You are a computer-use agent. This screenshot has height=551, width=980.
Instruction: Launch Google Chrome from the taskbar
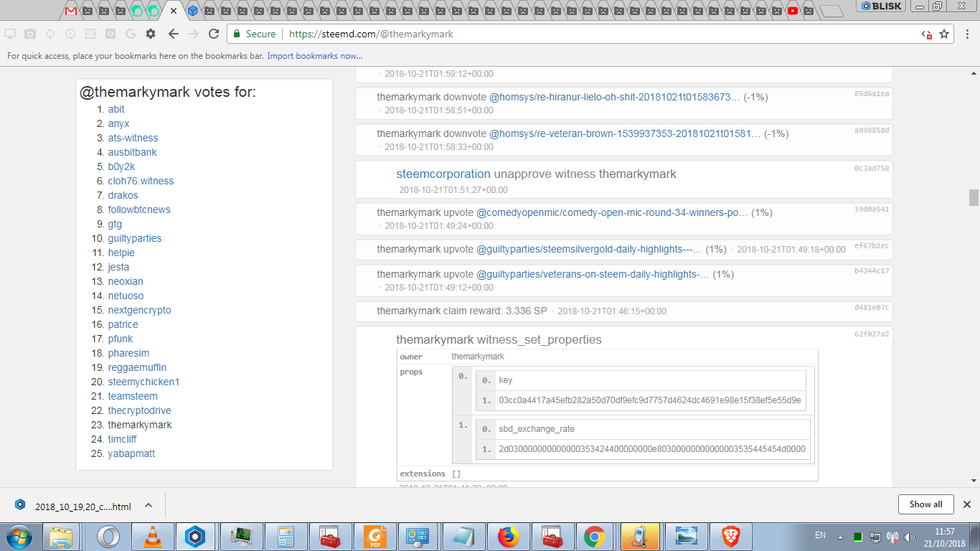(x=595, y=537)
